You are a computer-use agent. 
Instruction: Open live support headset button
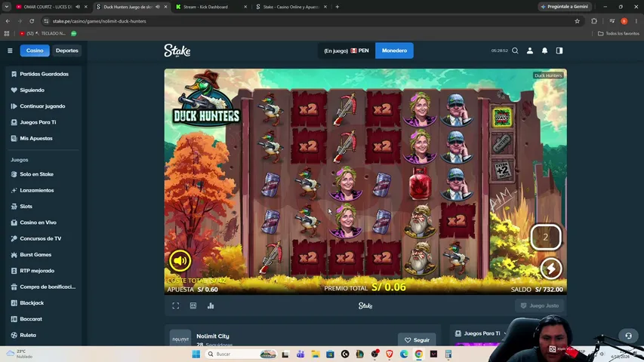[x=628, y=336]
